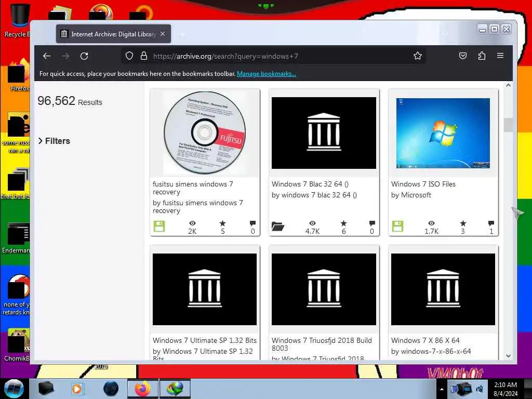This screenshot has height=399, width=532.
Task: Reload the archive.org page
Action: [84, 56]
